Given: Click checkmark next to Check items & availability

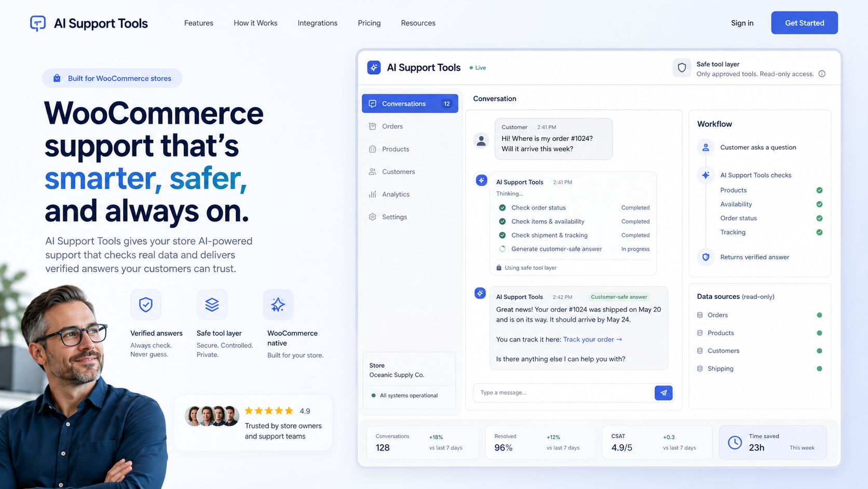Looking at the screenshot, I should [x=503, y=221].
